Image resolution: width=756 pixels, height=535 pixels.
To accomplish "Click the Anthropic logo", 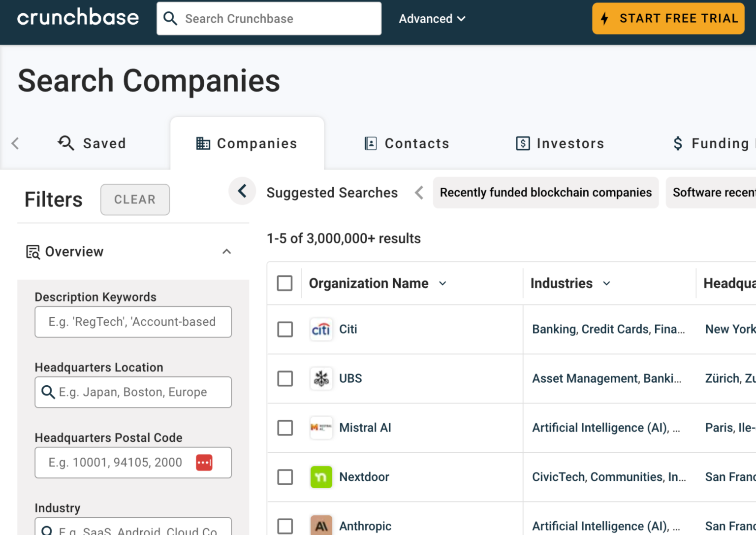I will click(x=321, y=525).
